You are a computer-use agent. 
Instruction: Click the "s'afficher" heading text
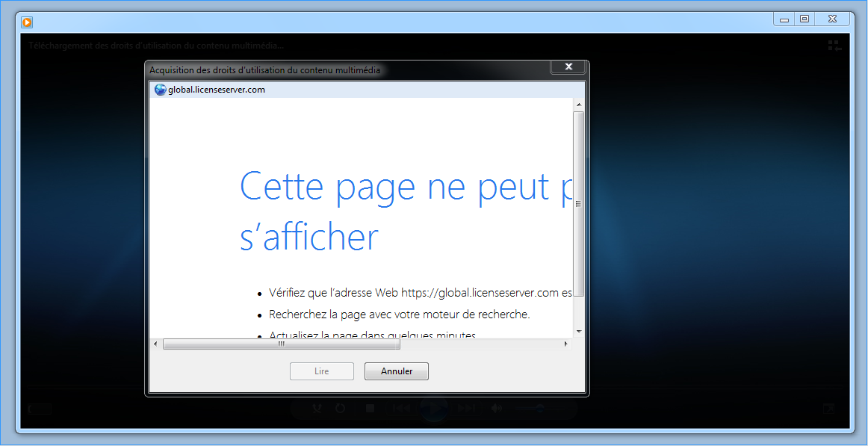[309, 236]
